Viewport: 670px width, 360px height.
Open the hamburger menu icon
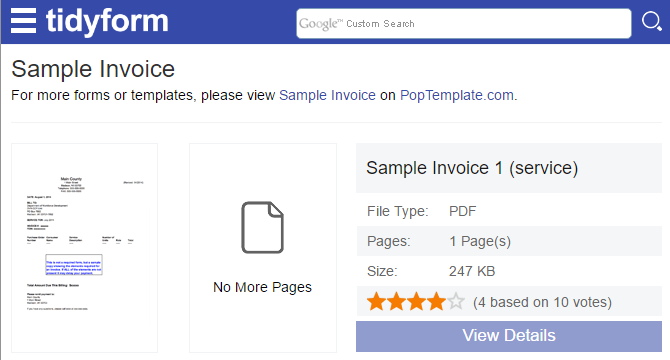point(23,20)
